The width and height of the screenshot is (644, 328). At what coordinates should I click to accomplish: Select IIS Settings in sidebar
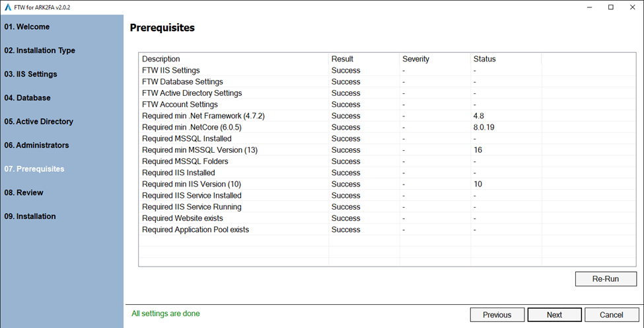pyautogui.click(x=30, y=74)
